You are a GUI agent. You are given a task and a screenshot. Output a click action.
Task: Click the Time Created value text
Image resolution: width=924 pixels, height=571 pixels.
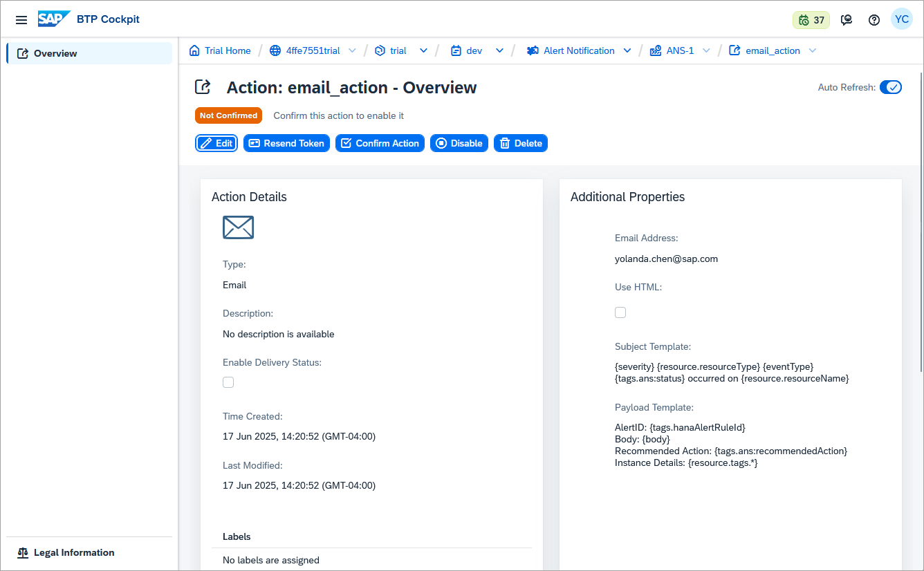[x=299, y=436]
